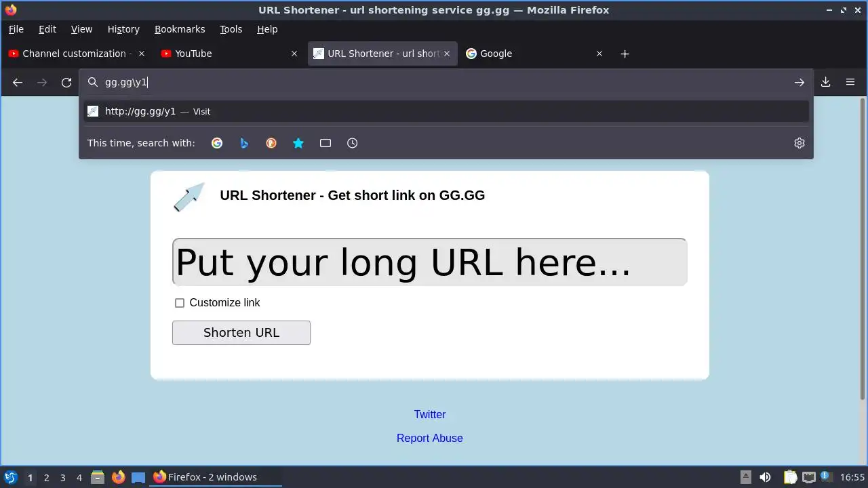Close the Channel customization tab
868x488 pixels.
pyautogui.click(x=142, y=54)
